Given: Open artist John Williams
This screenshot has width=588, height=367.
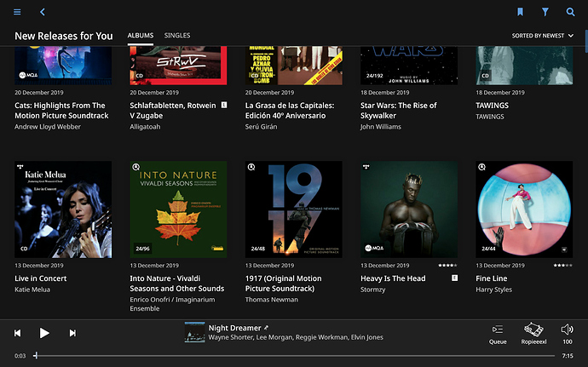Looking at the screenshot, I should pyautogui.click(x=381, y=127).
